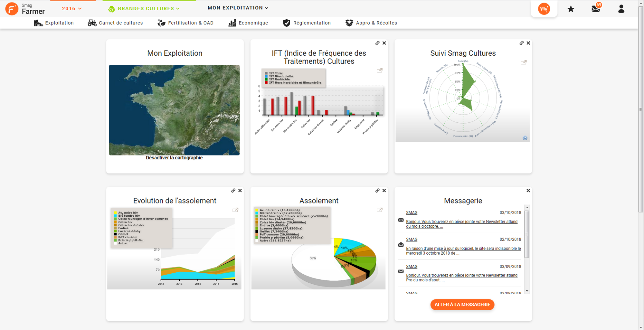
Task: Open October newsletter message link
Action: tap(462, 224)
